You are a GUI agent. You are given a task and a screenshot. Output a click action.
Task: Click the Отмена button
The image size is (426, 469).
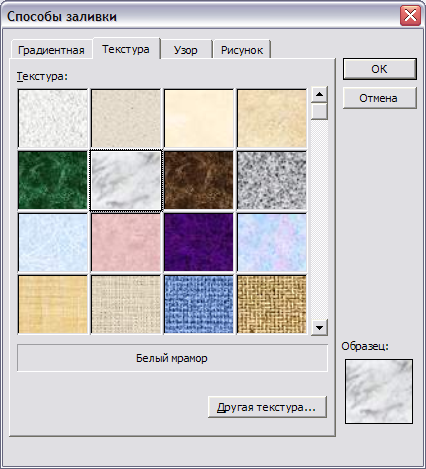click(379, 98)
